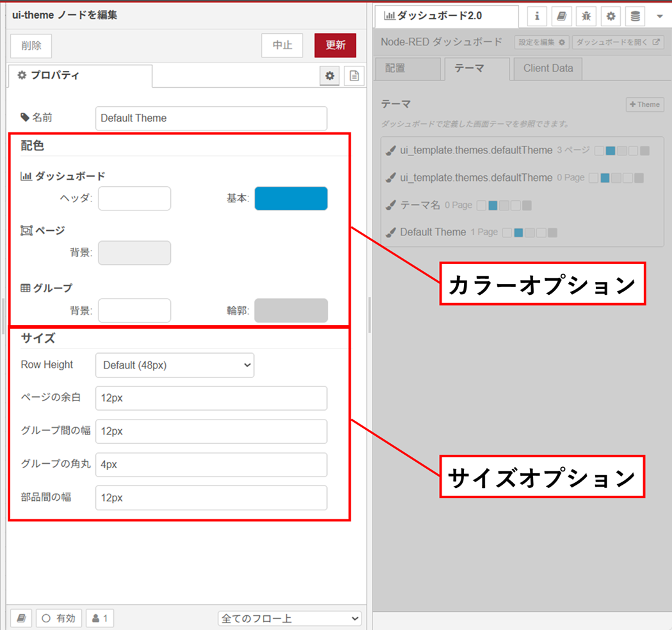Click the red 更新 button

click(x=335, y=45)
